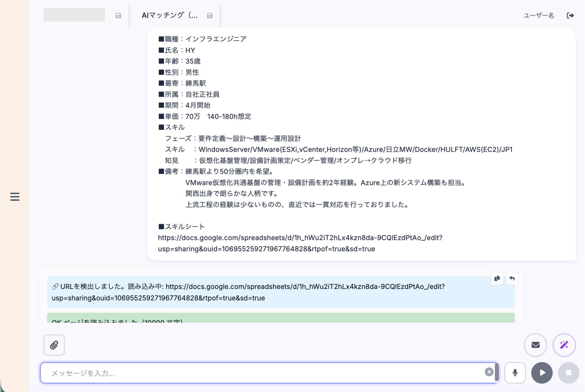The image size is (585, 392).
Task: Select the first blank tab
Action: (74, 15)
